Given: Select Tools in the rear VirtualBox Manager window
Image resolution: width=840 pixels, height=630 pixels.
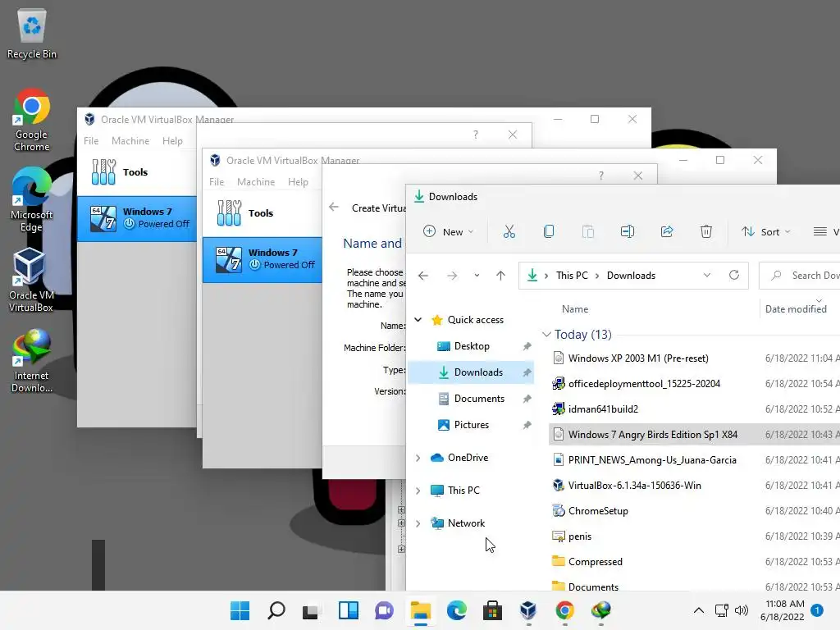Looking at the screenshot, I should 137,172.
